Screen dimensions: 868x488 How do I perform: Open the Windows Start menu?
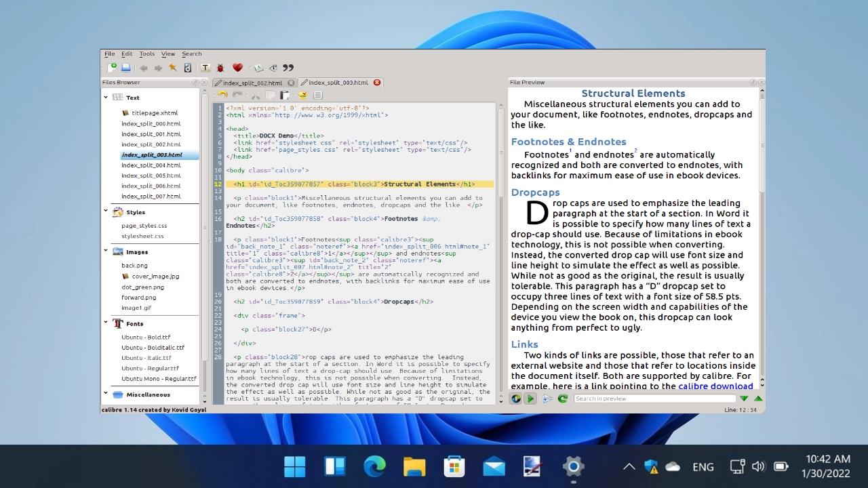294,466
